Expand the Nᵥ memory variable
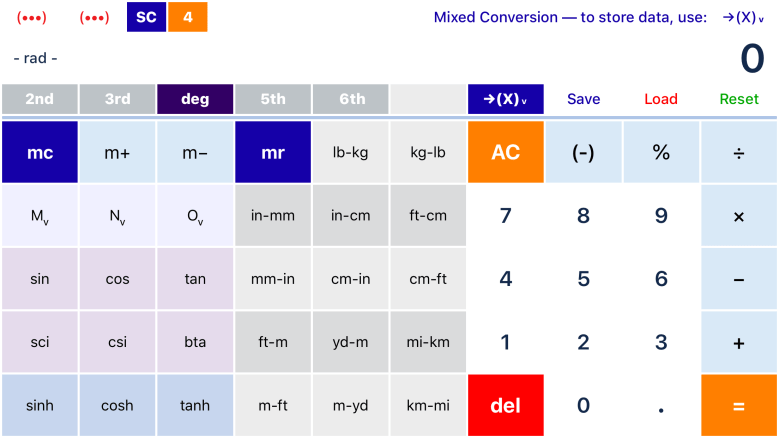779x438 pixels. pyautogui.click(x=118, y=216)
